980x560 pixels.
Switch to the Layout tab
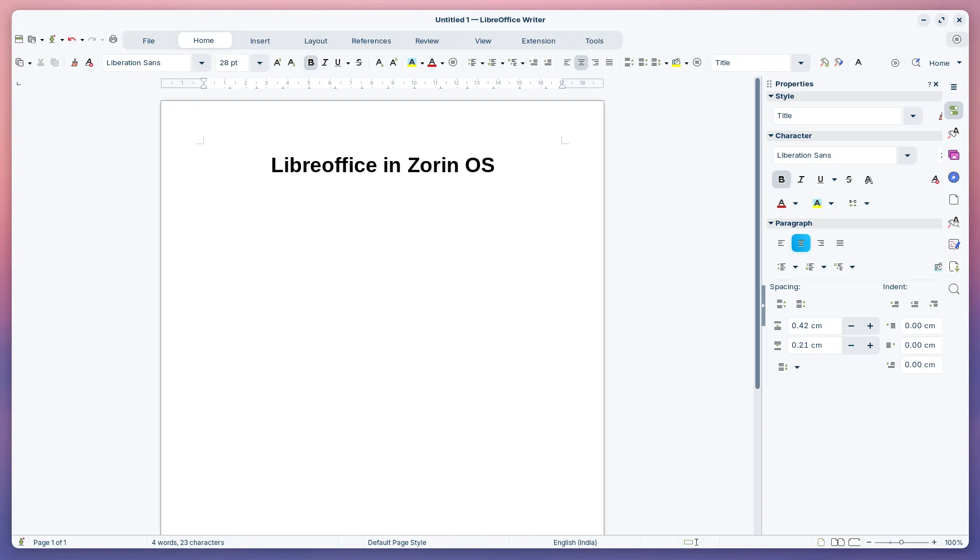pyautogui.click(x=316, y=41)
